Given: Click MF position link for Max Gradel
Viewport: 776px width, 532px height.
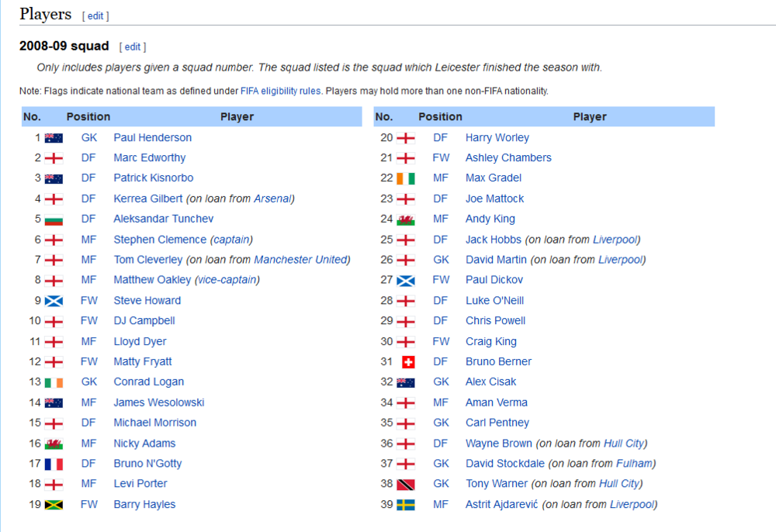Looking at the screenshot, I should [441, 178].
